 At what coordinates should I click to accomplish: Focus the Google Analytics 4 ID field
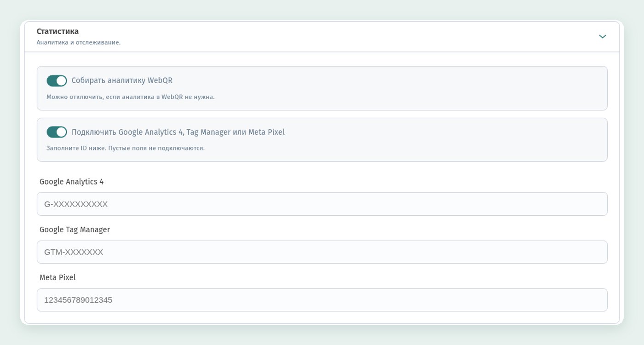322,204
